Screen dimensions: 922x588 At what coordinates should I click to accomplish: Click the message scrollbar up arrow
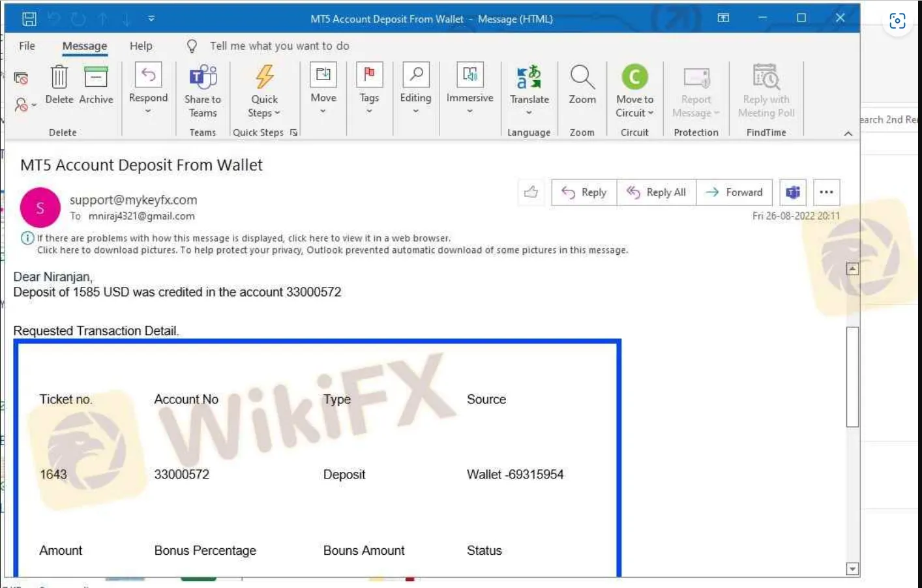click(x=852, y=269)
